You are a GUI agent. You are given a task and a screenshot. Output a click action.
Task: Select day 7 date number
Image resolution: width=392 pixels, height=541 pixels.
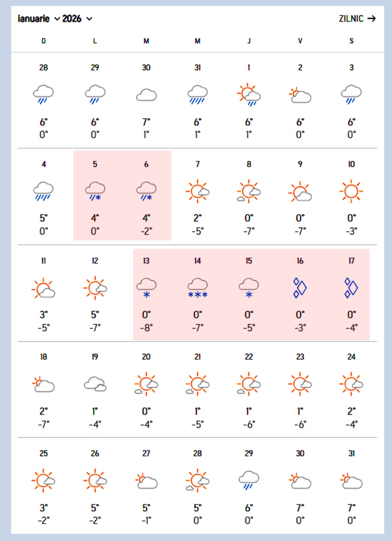coord(198,164)
